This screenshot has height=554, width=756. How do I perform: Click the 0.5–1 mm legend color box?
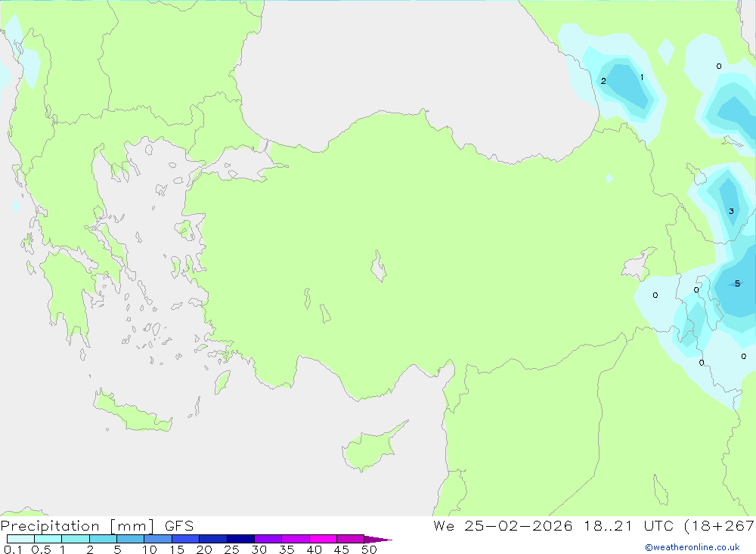48,539
